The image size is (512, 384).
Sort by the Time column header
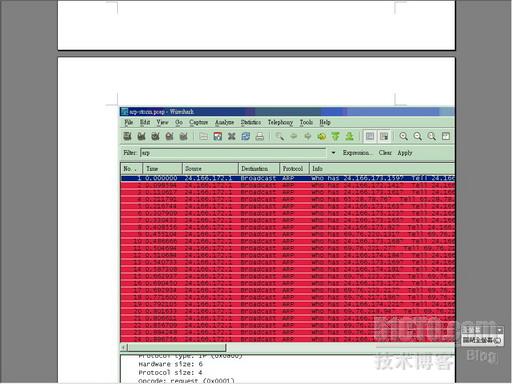click(163, 169)
